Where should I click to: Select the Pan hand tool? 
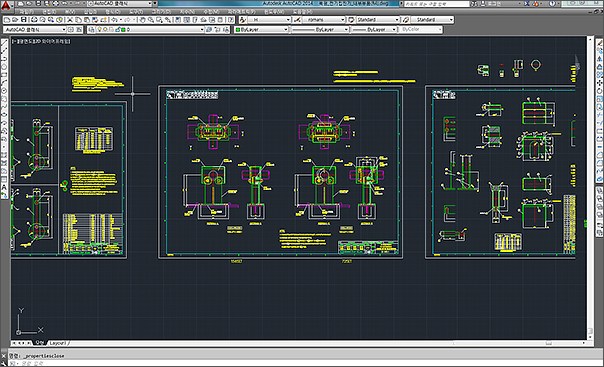pos(143,20)
